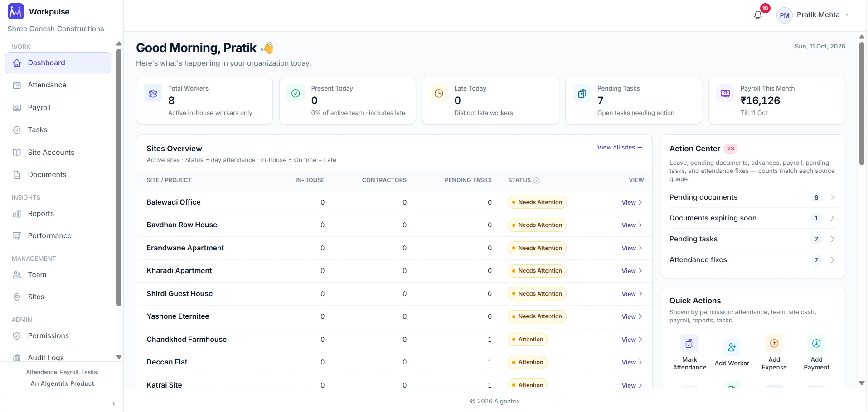This screenshot has height=412, width=868.
Task: Open the Team management page
Action: click(x=58, y=275)
